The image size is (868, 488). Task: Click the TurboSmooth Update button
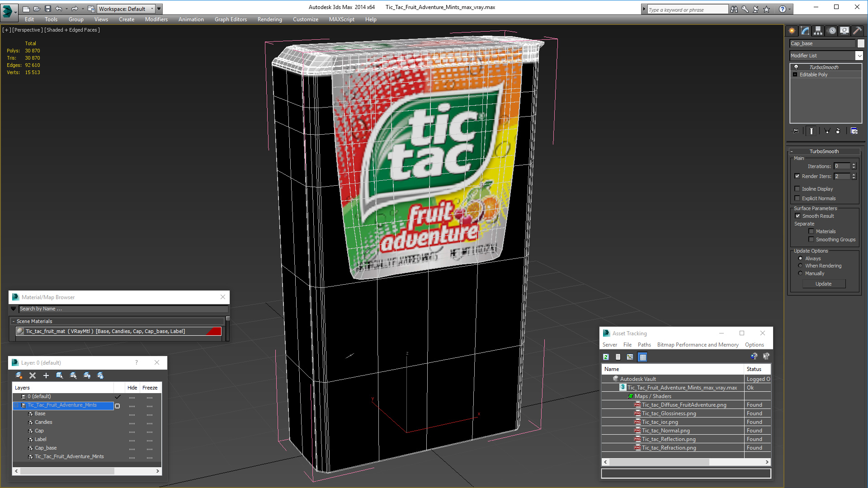pyautogui.click(x=824, y=284)
